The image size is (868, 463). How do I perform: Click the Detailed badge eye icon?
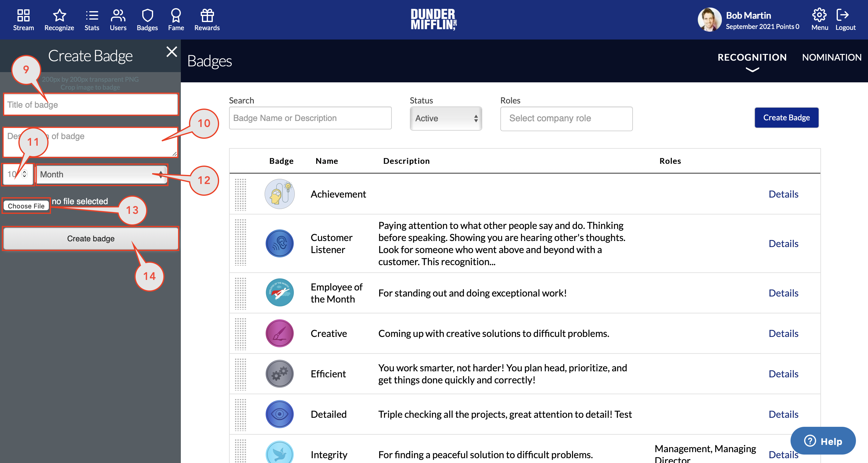point(279,414)
